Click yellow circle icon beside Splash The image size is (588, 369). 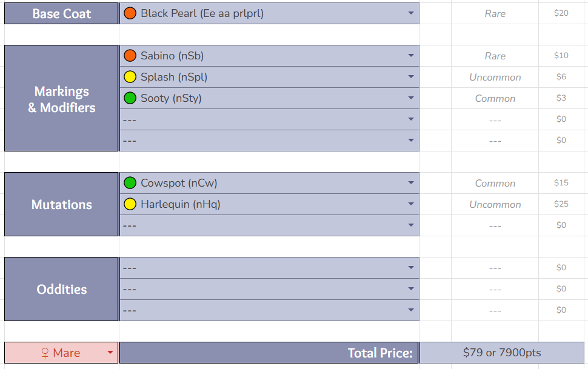[130, 77]
